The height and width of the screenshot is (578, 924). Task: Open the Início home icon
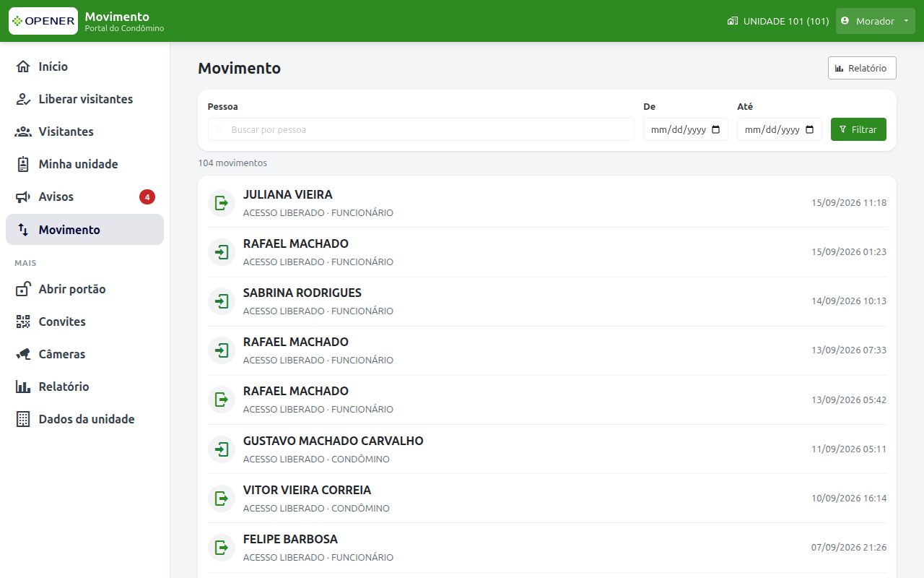(23, 66)
